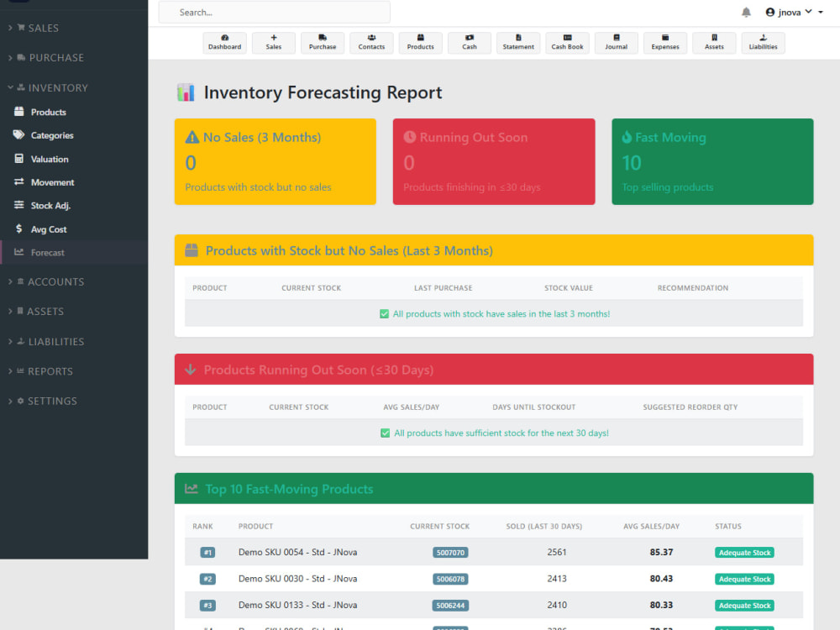Select product Demo SKU 0054 - Std - JNova
This screenshot has height=630, width=840.
(298, 552)
